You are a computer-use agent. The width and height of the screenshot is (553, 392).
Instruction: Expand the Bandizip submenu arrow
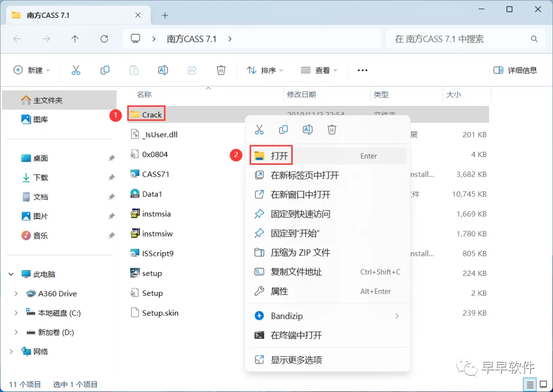[x=397, y=316]
